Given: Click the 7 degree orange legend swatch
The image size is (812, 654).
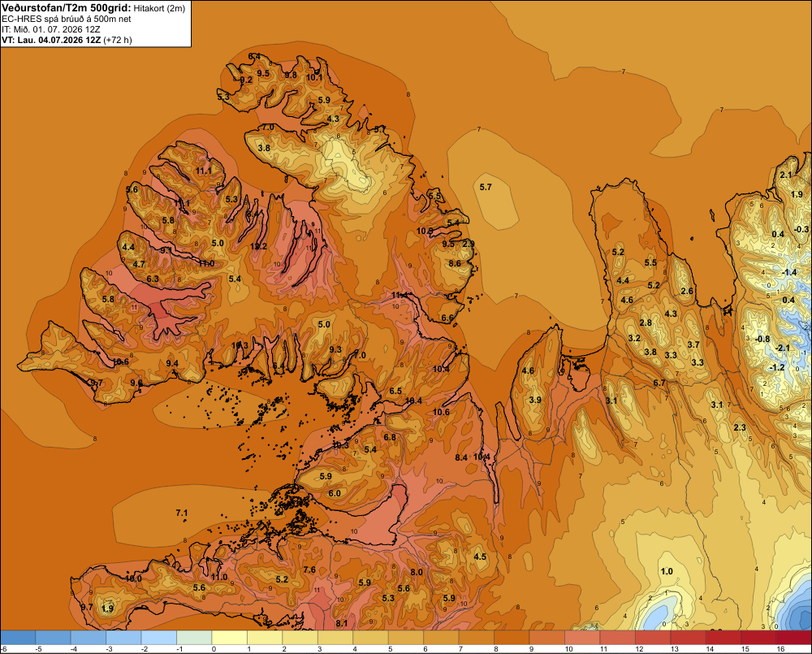Looking at the screenshot, I should click(x=477, y=638).
